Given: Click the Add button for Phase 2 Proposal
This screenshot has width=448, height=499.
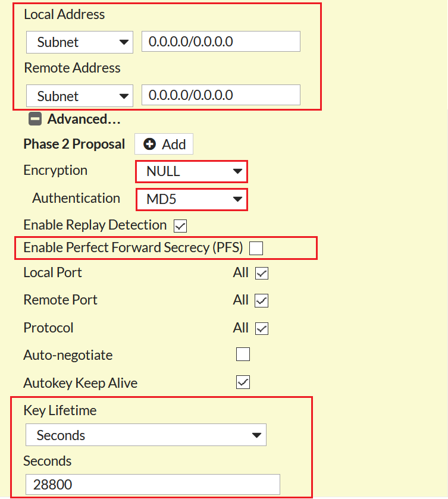Looking at the screenshot, I should click(164, 144).
